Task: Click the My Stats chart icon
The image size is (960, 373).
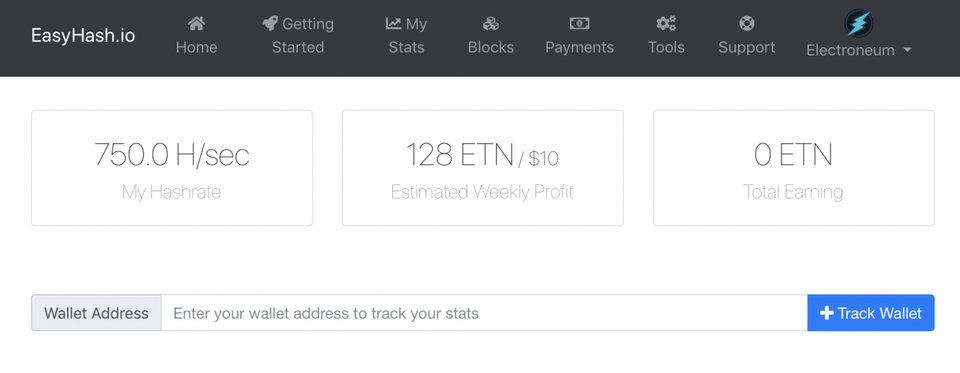Action: pos(393,24)
